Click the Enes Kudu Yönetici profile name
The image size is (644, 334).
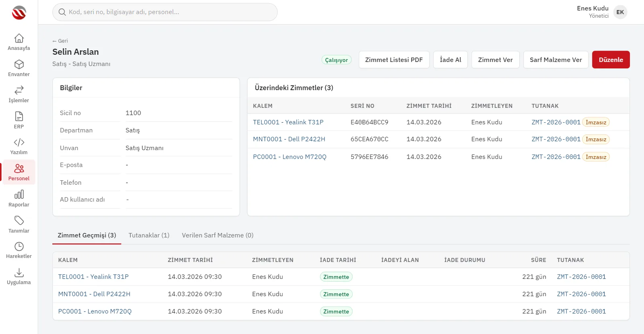[592, 12]
